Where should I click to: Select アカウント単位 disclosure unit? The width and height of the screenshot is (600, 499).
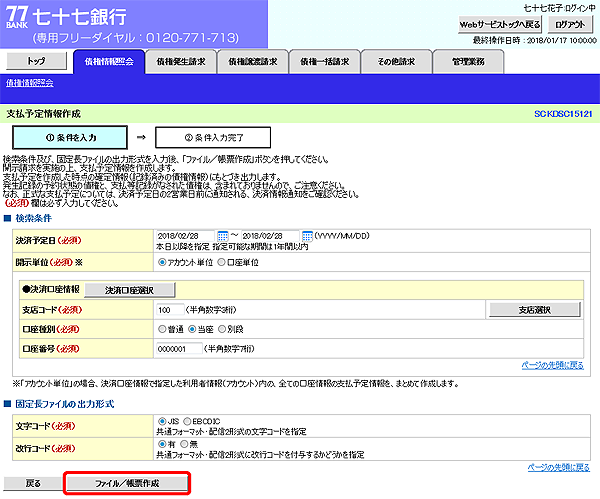pyautogui.click(x=162, y=262)
